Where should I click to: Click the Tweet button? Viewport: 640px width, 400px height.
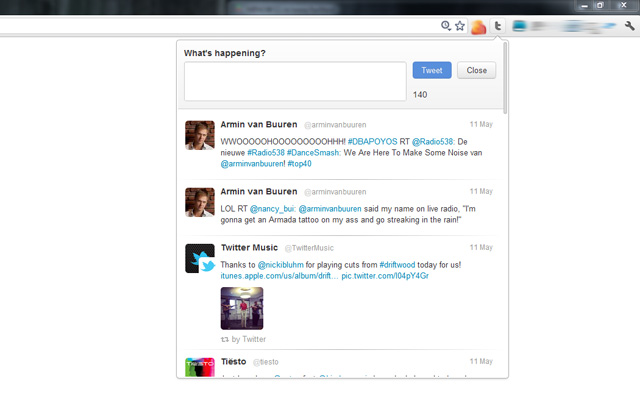pos(432,70)
